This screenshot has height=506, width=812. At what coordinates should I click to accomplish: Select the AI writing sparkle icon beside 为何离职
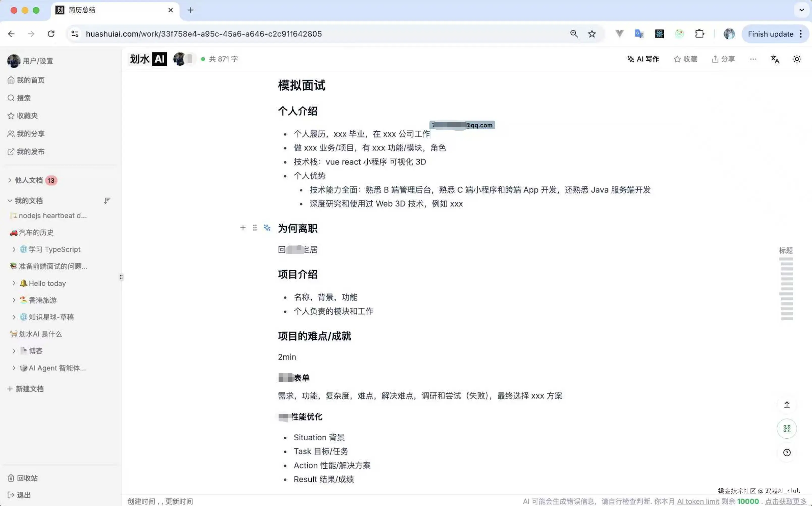267,228
